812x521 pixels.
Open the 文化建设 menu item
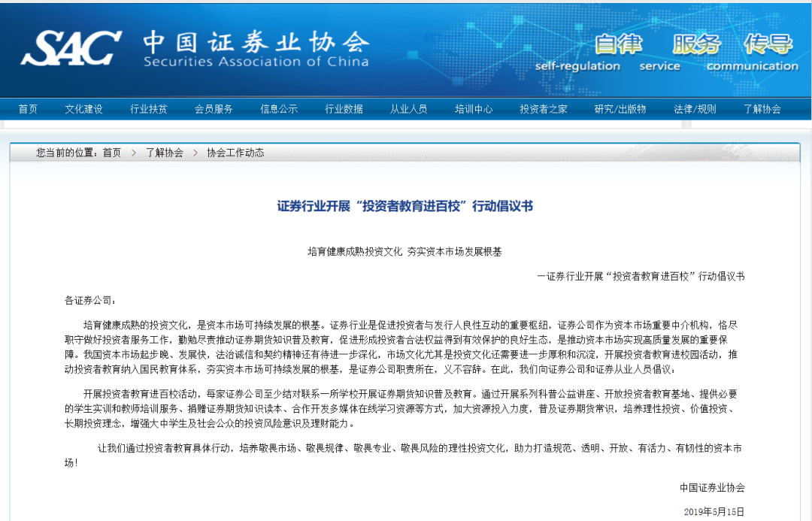[x=83, y=109]
